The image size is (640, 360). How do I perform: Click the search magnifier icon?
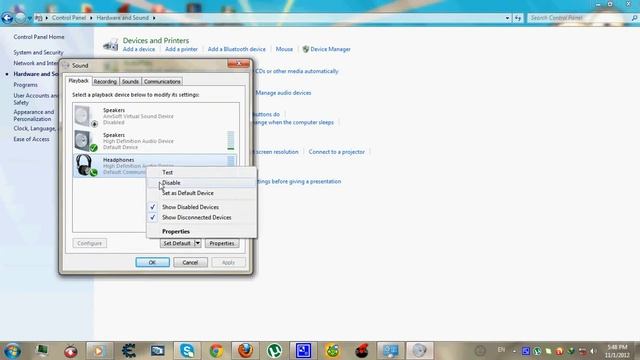[x=634, y=18]
